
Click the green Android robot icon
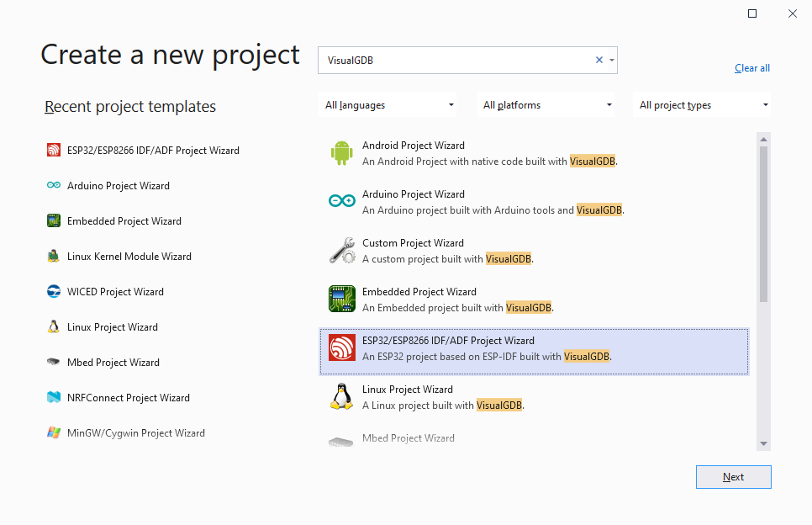tap(341, 153)
